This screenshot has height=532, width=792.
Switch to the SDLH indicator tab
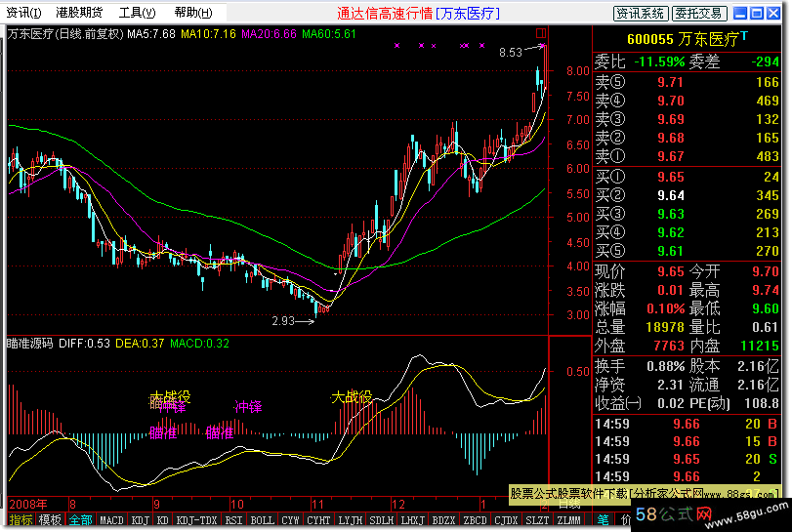[382, 520]
